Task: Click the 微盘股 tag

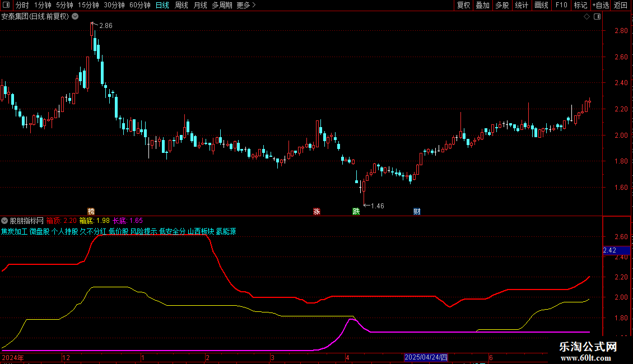Action: point(40,232)
